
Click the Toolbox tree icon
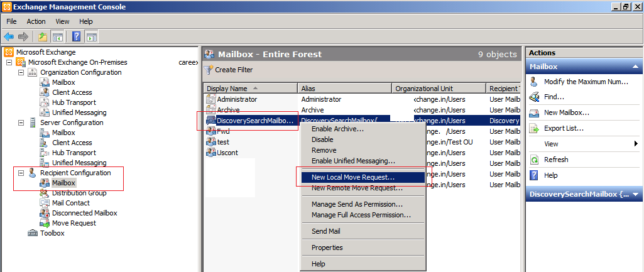33,233
